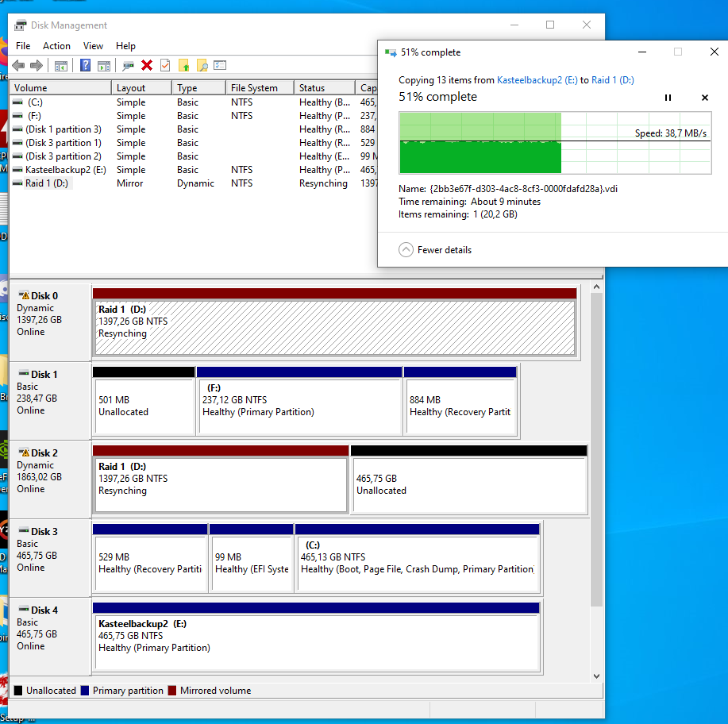Click the folder with magnifier toolbar icon
This screenshot has width=728, height=724.
point(202,66)
